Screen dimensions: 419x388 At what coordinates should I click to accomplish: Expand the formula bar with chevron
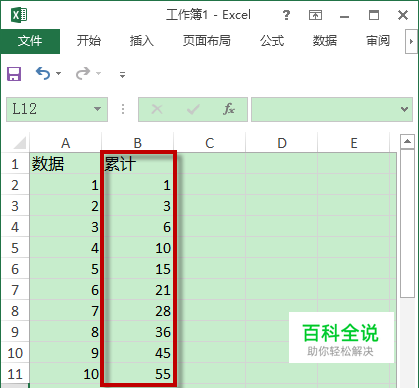(x=404, y=109)
